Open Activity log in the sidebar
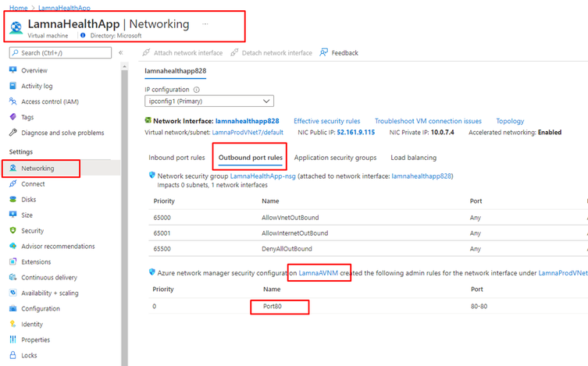 [x=37, y=86]
